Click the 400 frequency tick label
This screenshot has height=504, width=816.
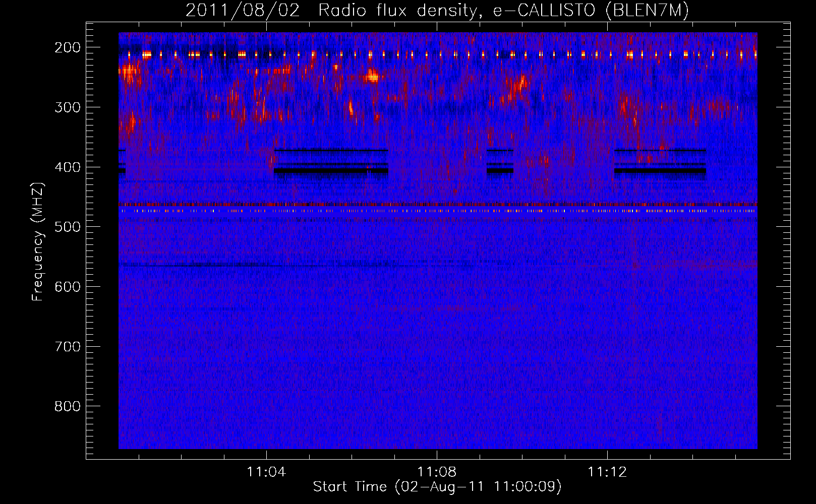click(x=67, y=167)
